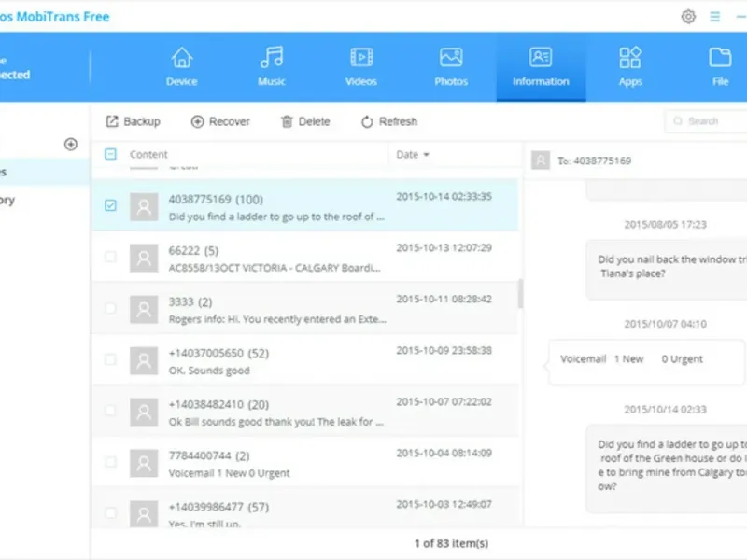
Task: Go to the Photos tab
Action: [x=451, y=67]
